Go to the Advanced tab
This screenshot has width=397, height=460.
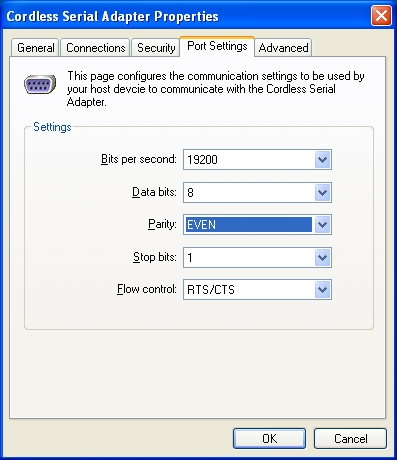[283, 48]
